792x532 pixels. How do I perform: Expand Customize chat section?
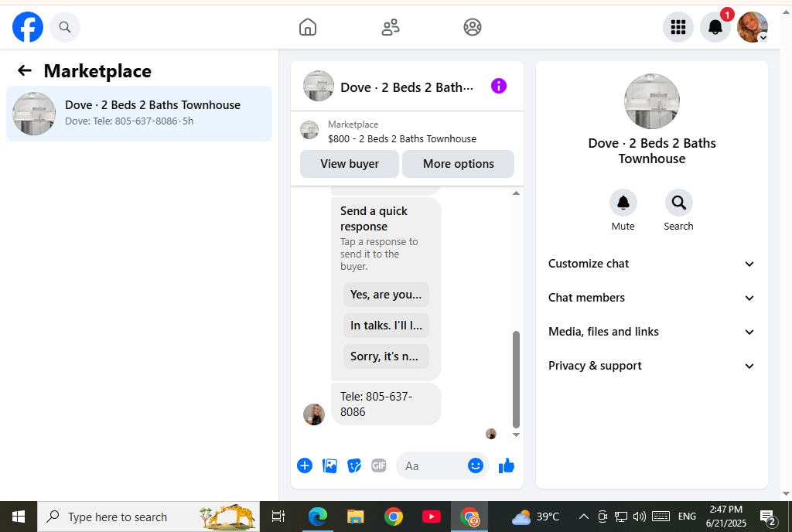coord(651,264)
